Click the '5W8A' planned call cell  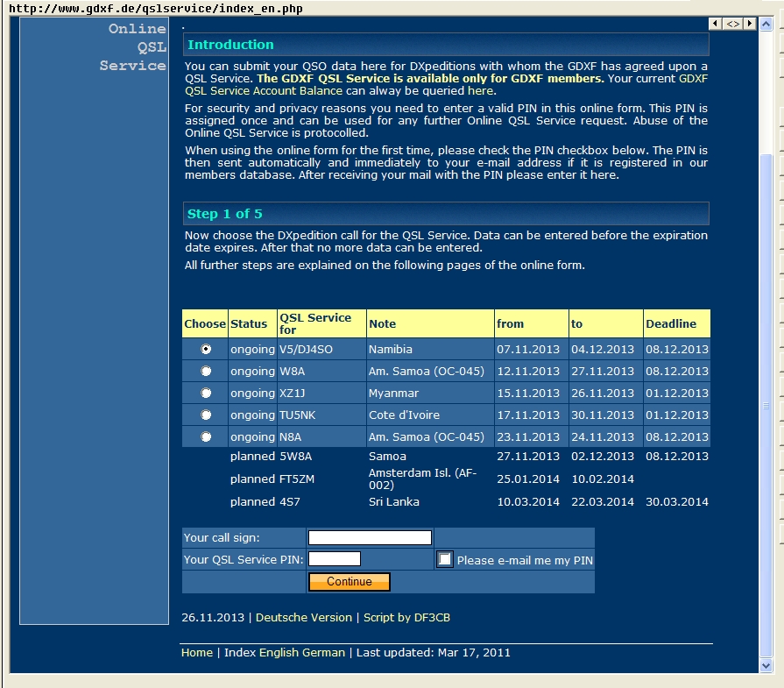[295, 457]
